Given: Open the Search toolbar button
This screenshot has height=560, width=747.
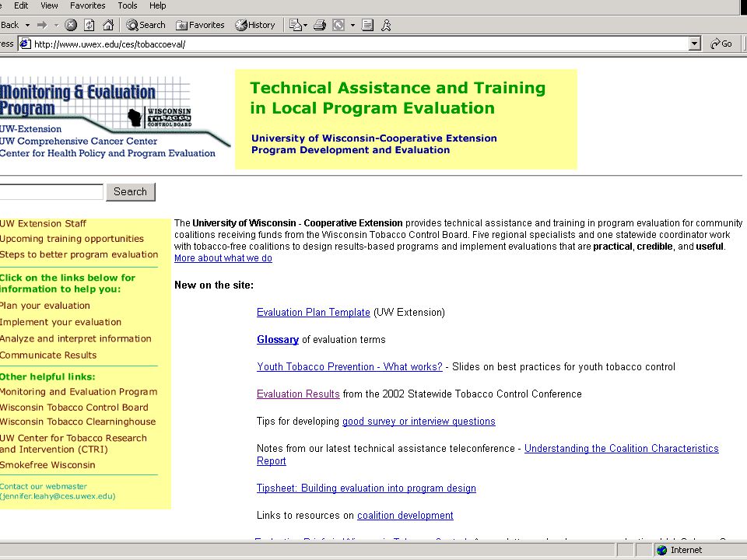Looking at the screenshot, I should point(146,25).
